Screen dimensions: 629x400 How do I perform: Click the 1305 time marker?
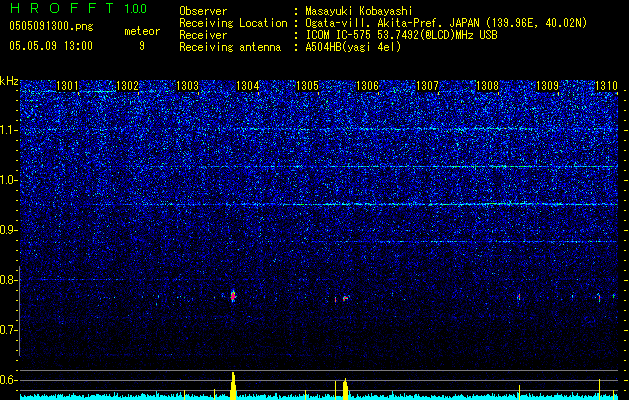[x=307, y=85]
